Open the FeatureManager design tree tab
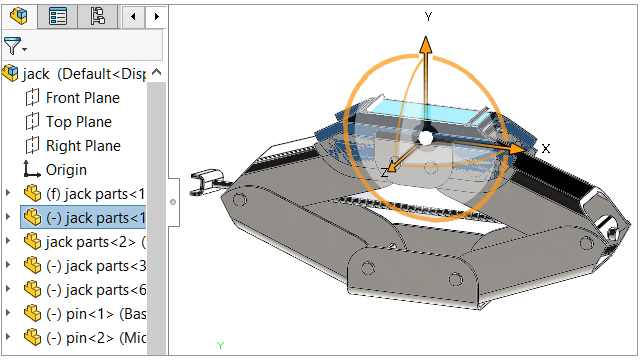This screenshot has width=640, height=360. [x=19, y=16]
